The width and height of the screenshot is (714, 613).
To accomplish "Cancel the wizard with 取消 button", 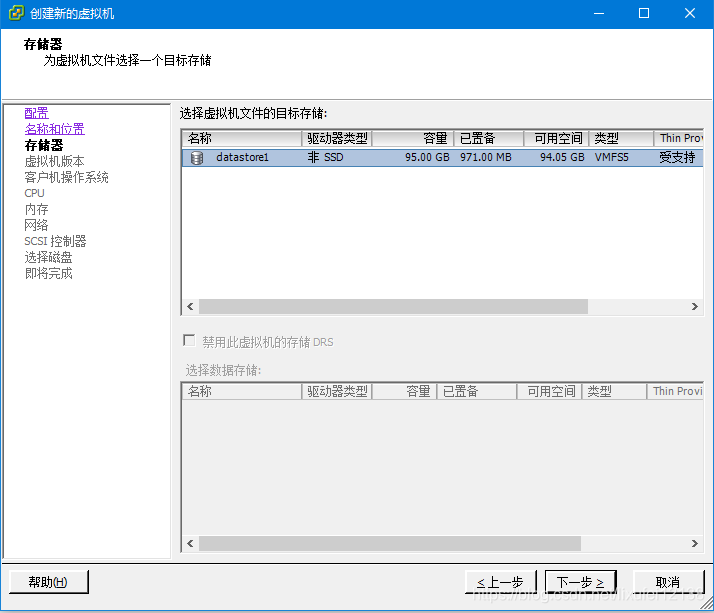I will [x=668, y=582].
